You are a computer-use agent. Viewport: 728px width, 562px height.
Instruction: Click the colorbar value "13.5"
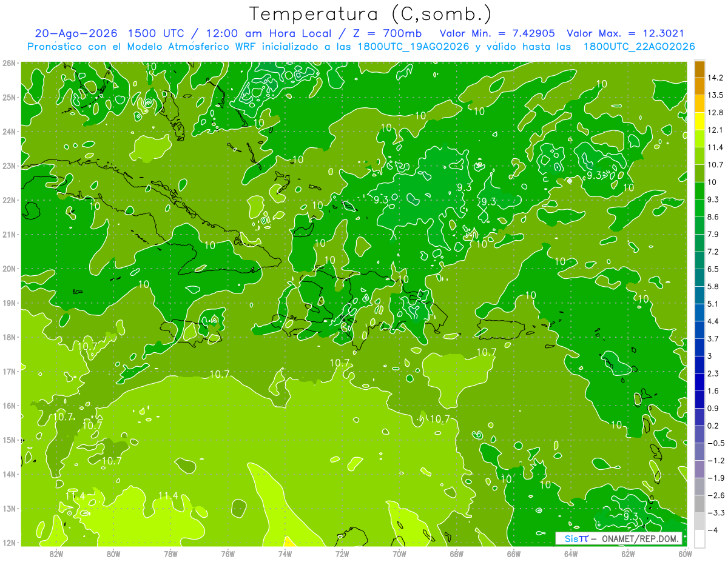click(715, 95)
